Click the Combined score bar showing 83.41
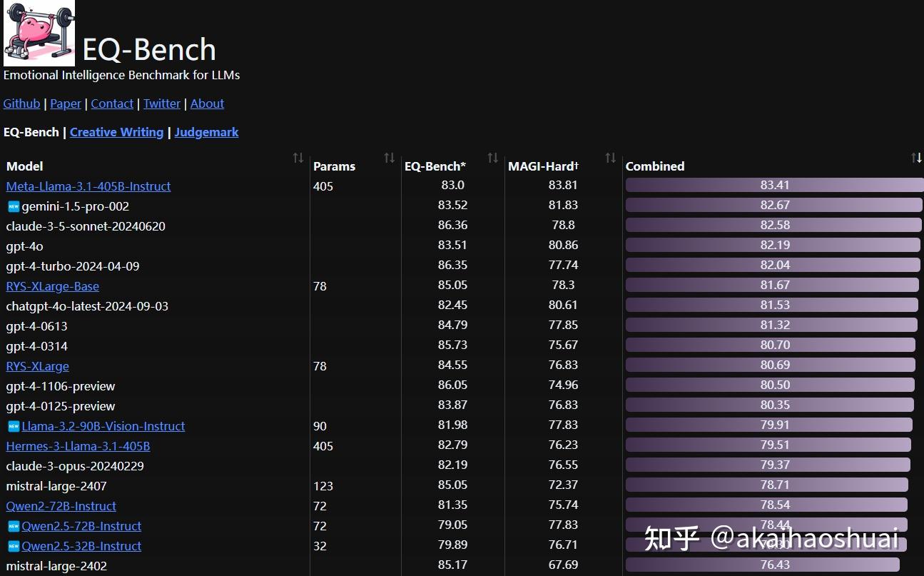The height and width of the screenshot is (576, 924). [x=774, y=185]
